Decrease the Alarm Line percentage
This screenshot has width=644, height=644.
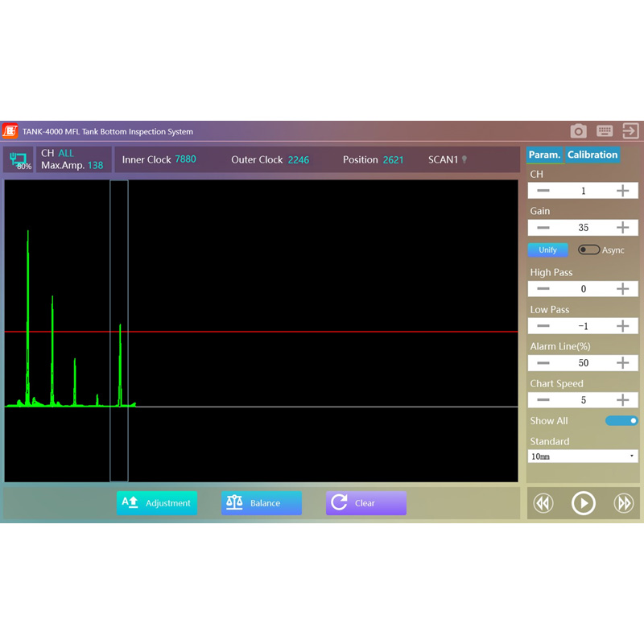[x=543, y=363]
